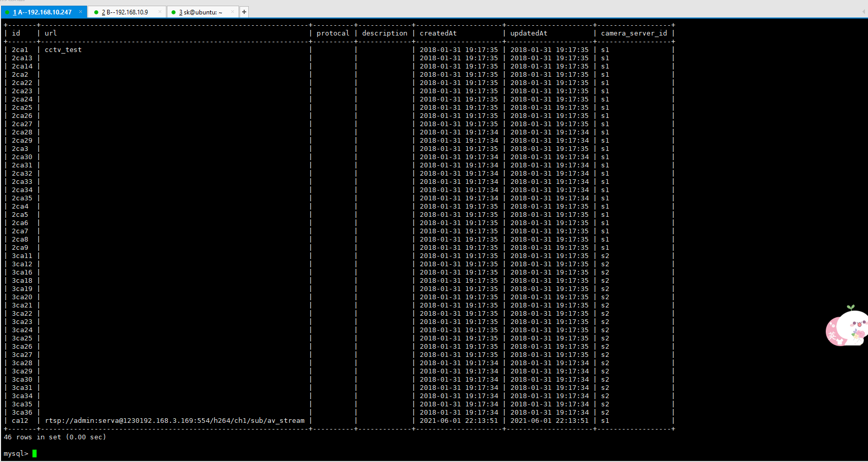Click row id '2ca3'
The image size is (868, 462).
tap(20, 149)
